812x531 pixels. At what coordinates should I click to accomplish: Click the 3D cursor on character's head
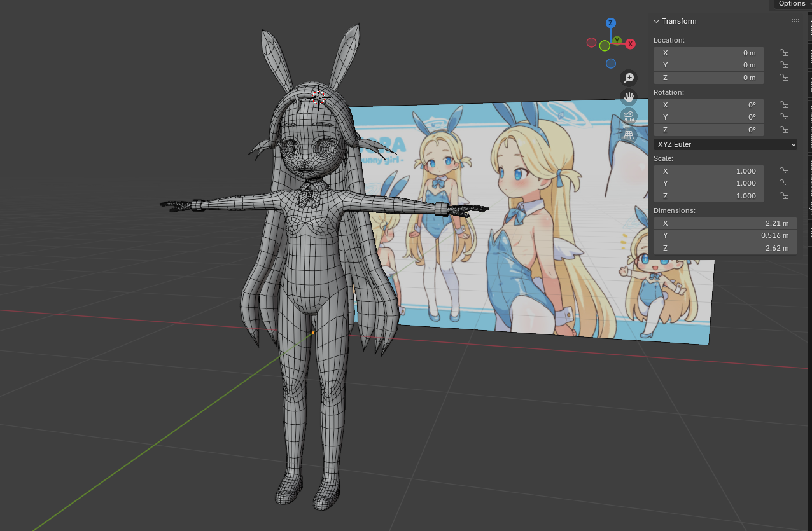(319, 97)
